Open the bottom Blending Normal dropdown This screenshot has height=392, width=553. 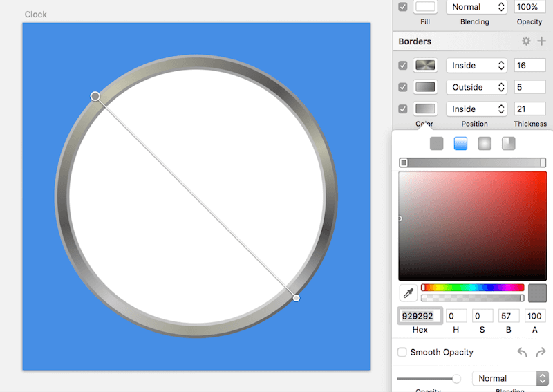(x=510, y=378)
